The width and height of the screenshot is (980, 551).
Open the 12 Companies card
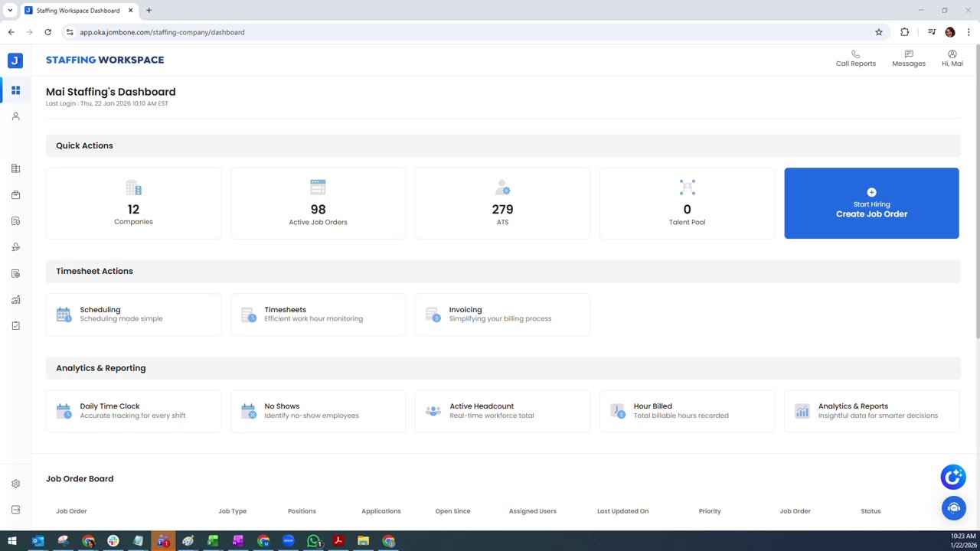(x=133, y=204)
